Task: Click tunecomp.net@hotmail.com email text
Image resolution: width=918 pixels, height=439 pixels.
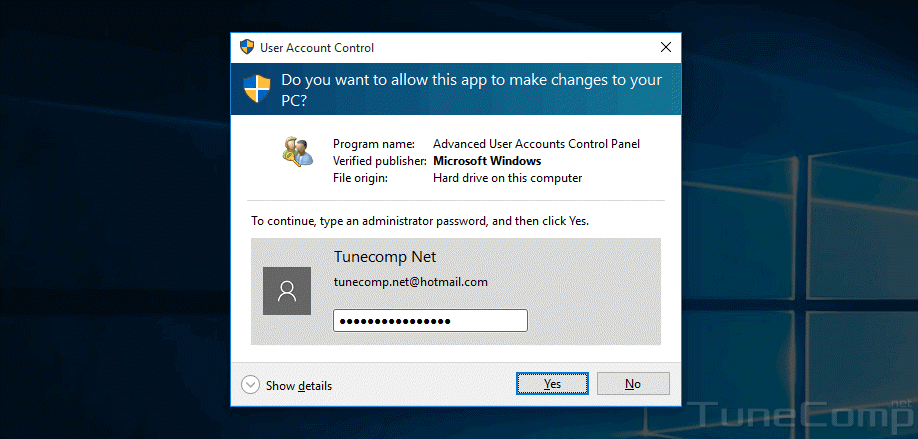Action: [x=410, y=282]
